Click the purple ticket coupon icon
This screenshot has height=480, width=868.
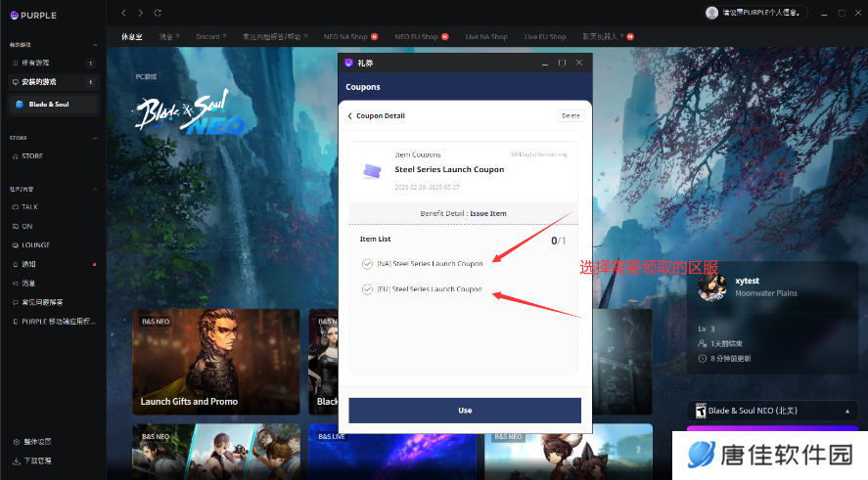373,171
